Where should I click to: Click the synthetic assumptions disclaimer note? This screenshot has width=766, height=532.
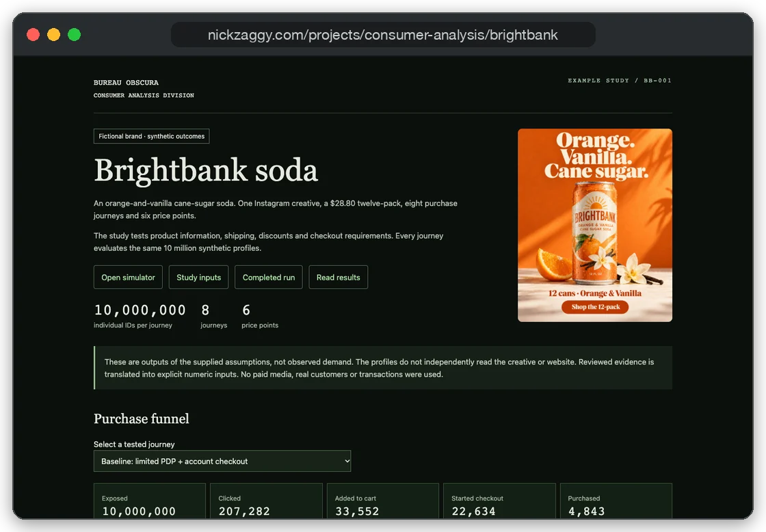[x=383, y=368]
